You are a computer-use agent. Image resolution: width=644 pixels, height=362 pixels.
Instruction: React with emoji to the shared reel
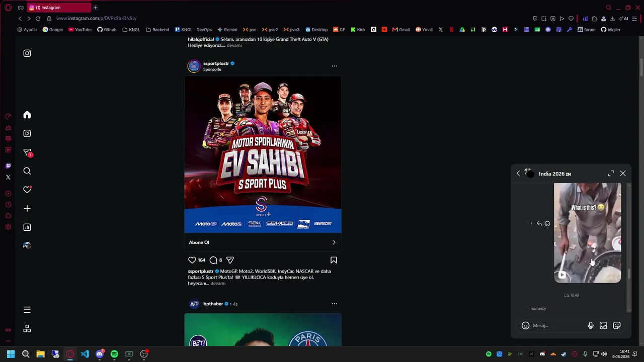pos(547,224)
